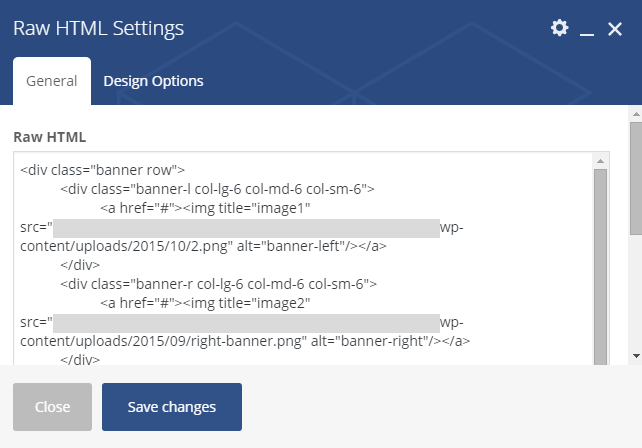Click the img title="image1" line
The height and width of the screenshot is (448, 642).
pos(205,208)
